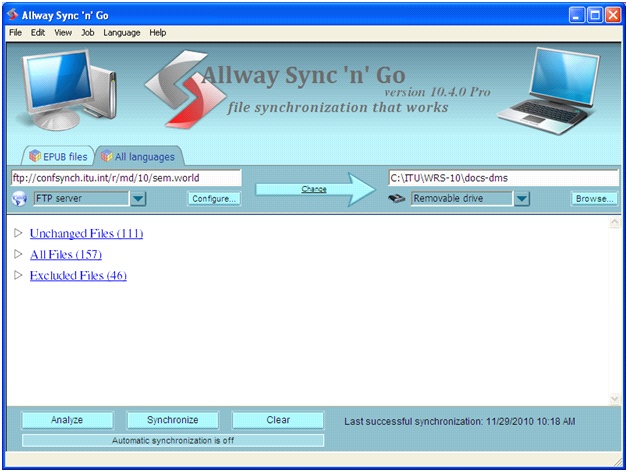The height and width of the screenshot is (472, 628).
Task: Click the FTP server globe icon
Action: [x=19, y=198]
